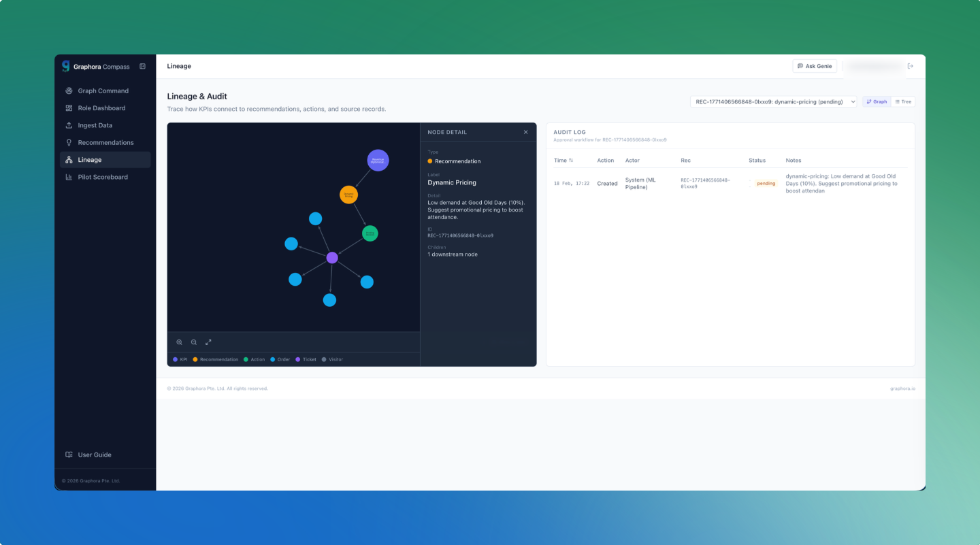Screen dimensions: 980x545
Task: Click 'System (ML Pipeline)' actor cell
Action: click(640, 184)
